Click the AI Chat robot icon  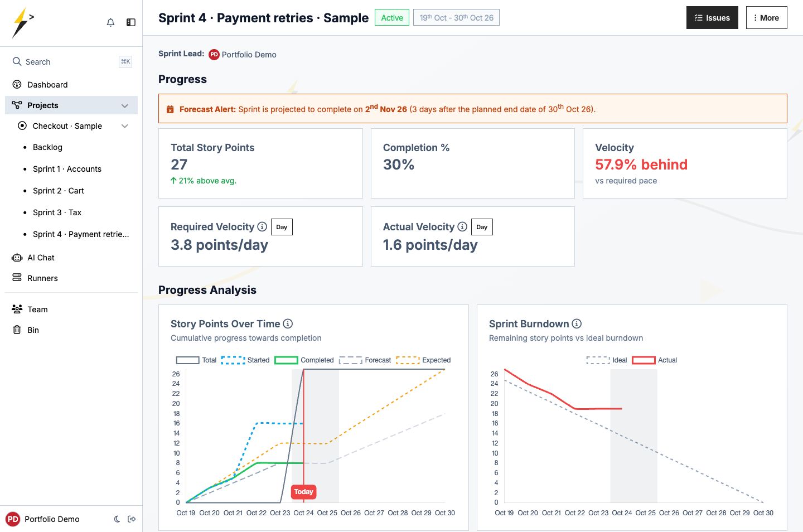point(17,258)
